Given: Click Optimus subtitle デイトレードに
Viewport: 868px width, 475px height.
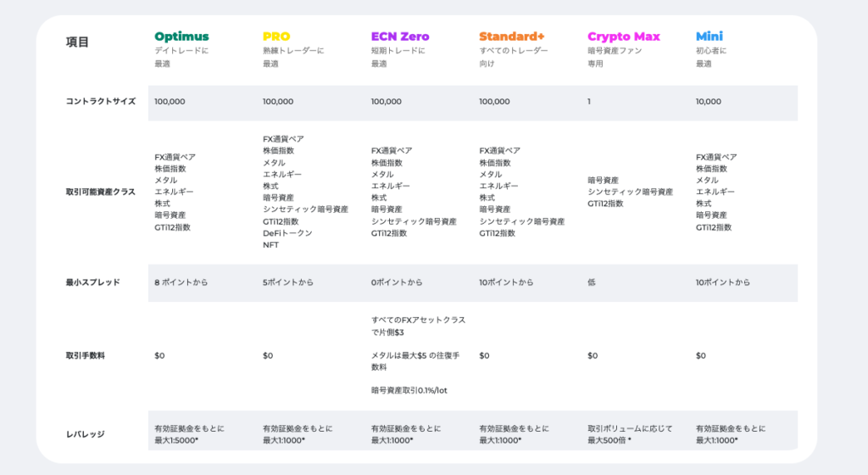Looking at the screenshot, I should (x=181, y=51).
